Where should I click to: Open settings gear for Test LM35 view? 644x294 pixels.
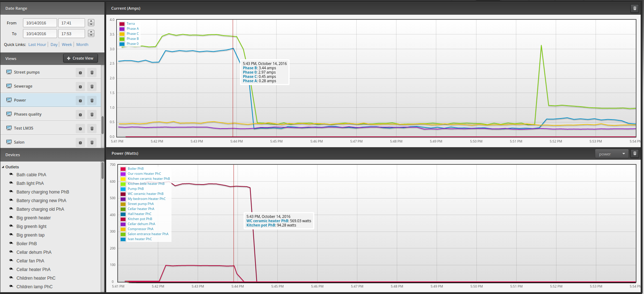(x=80, y=129)
